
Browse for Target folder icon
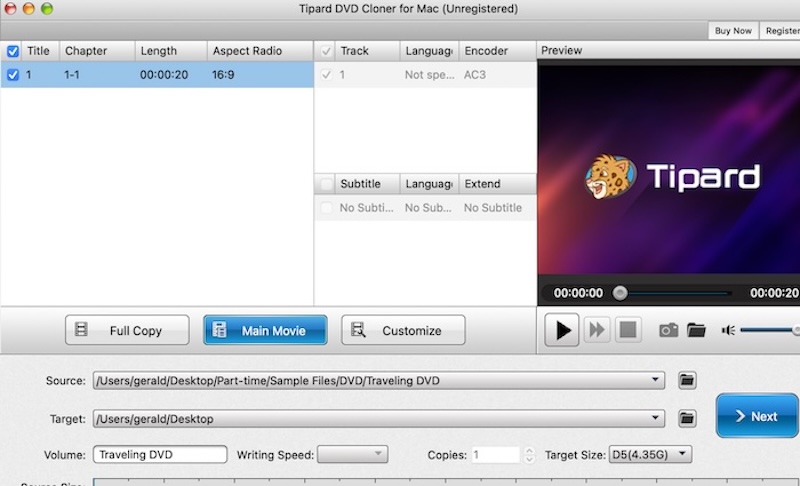click(687, 418)
